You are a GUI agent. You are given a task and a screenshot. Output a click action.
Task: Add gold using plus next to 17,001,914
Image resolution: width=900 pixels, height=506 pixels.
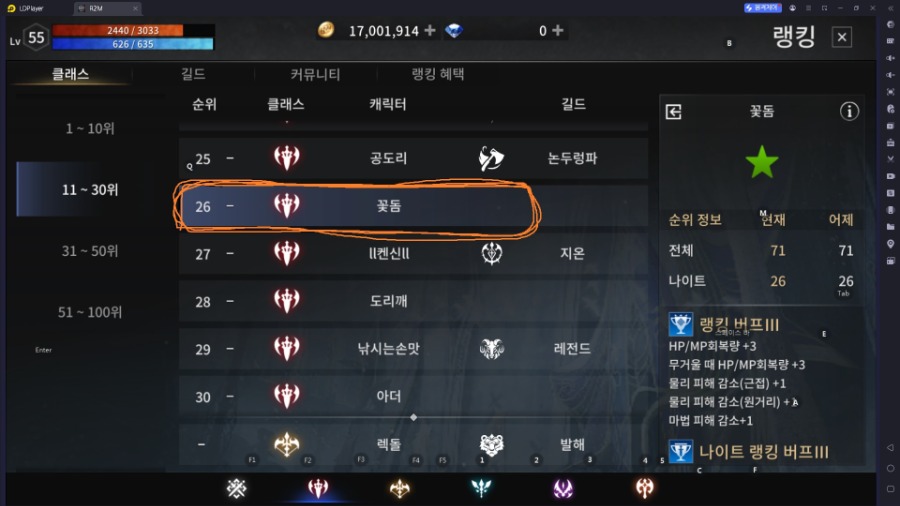(x=430, y=30)
